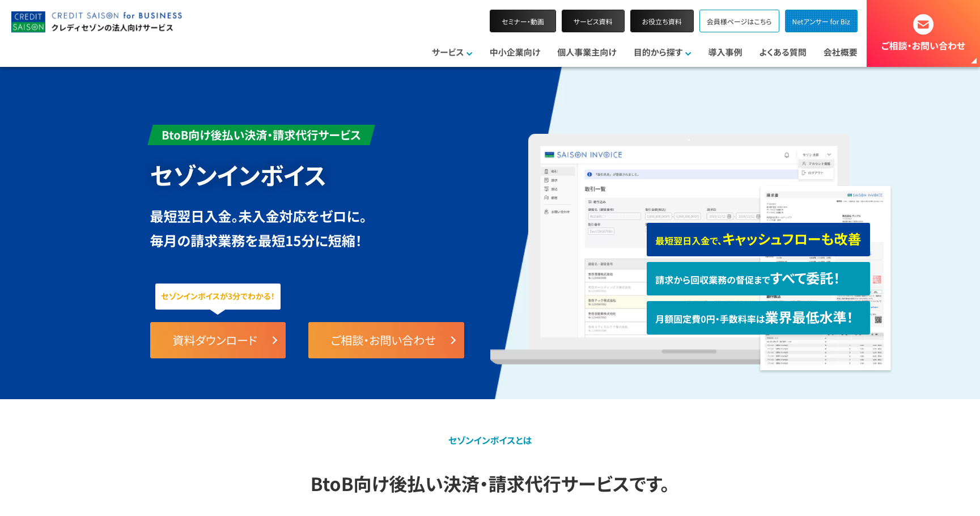Click the arrow on orange ご相談・お問い合わせ button
The width and height of the screenshot is (980, 516).
point(453,340)
